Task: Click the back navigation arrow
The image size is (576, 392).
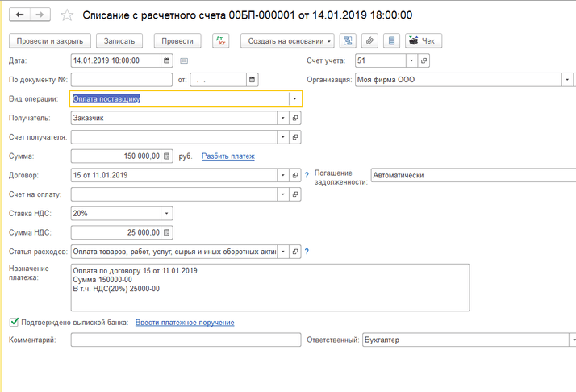Action: coord(19,15)
